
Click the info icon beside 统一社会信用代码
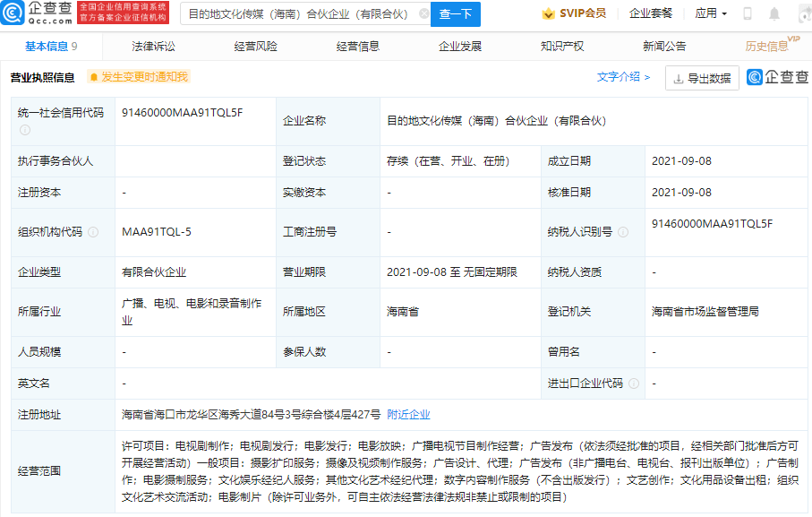pos(25,130)
